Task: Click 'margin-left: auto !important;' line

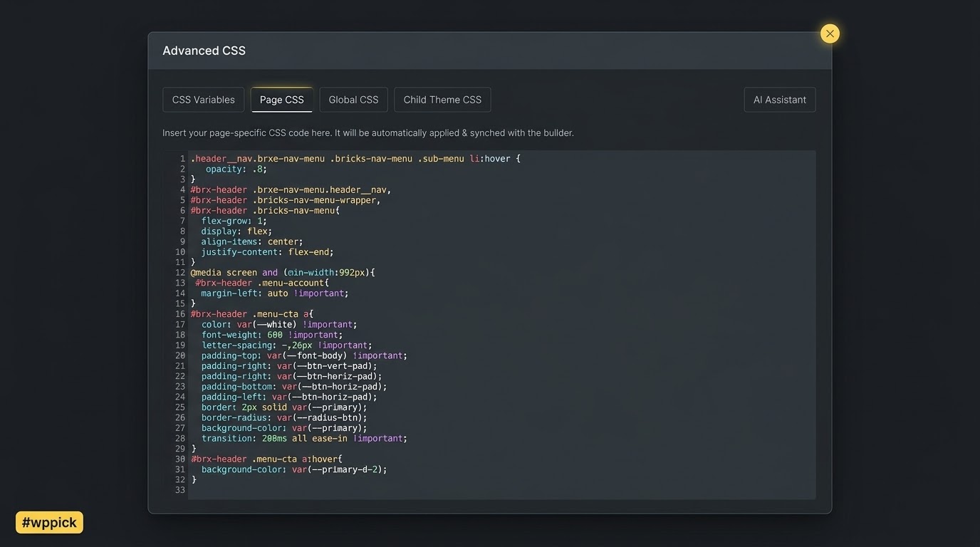Action: tap(275, 293)
